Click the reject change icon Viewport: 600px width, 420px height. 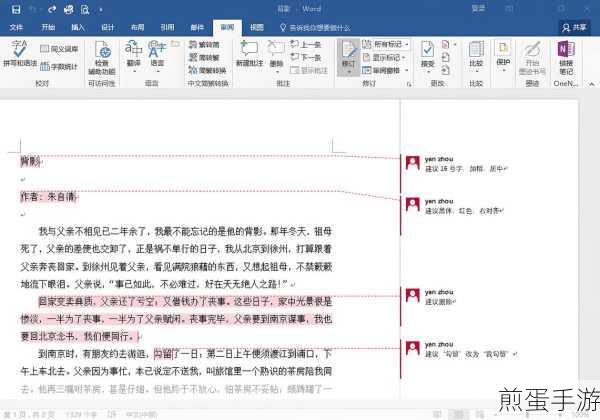pyautogui.click(x=445, y=44)
